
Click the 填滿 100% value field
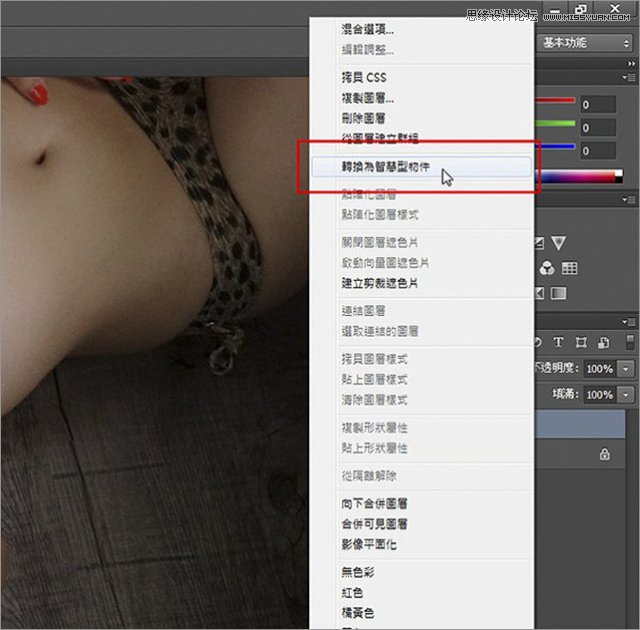pyautogui.click(x=600, y=394)
